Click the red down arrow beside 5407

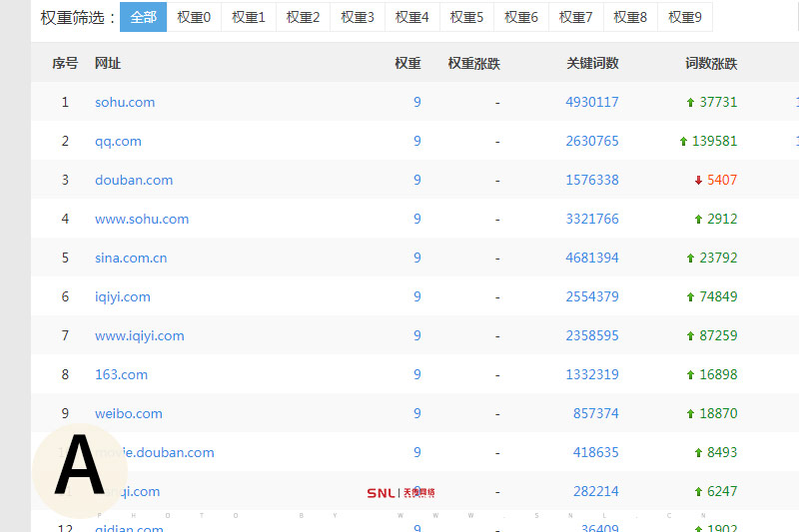pos(698,181)
